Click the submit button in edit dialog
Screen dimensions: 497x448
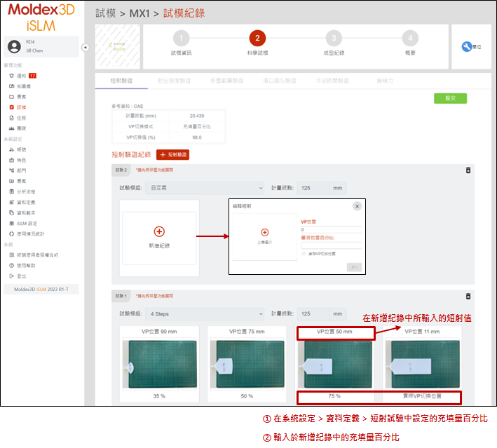pyautogui.click(x=354, y=267)
